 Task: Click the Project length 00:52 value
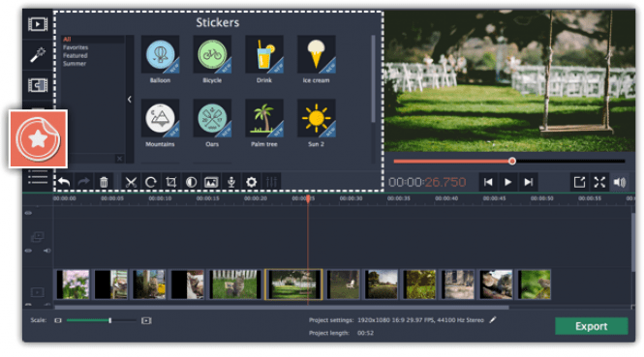tap(365, 333)
